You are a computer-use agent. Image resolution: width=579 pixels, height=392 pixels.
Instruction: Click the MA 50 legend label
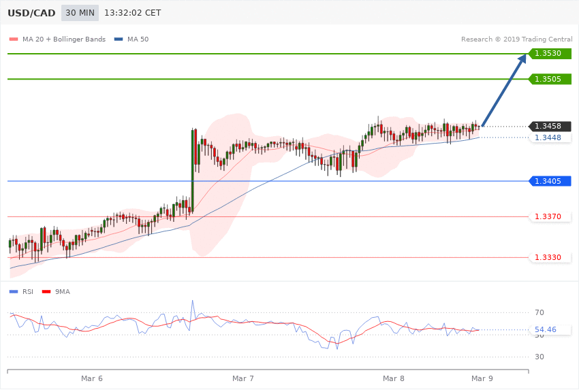click(x=138, y=39)
